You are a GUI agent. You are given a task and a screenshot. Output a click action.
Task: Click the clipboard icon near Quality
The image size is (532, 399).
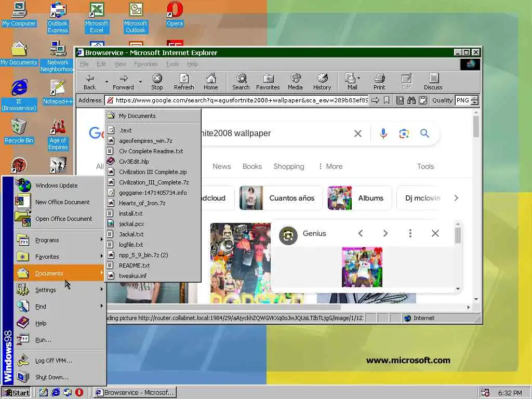pos(423,100)
